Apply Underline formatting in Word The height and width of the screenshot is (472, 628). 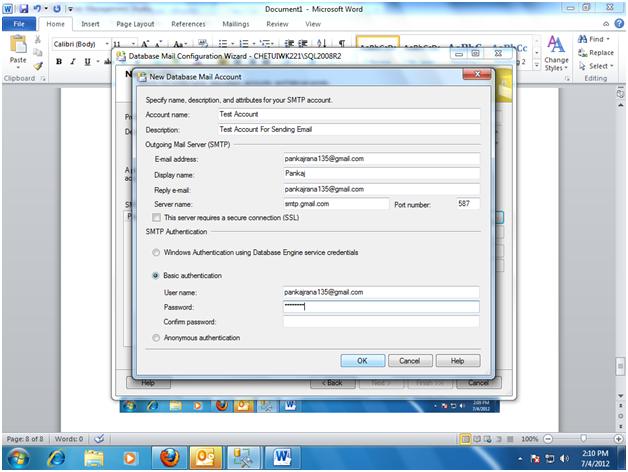pos(87,61)
